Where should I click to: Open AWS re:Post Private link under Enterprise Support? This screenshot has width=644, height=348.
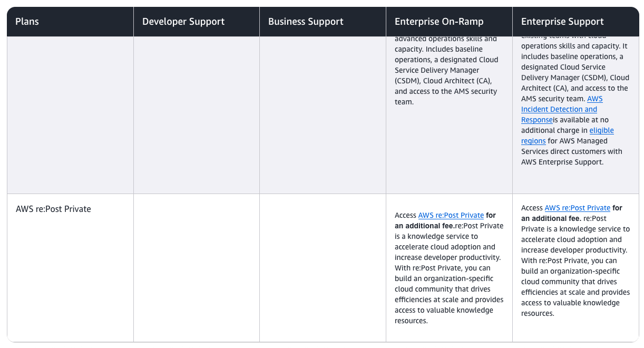pos(577,208)
